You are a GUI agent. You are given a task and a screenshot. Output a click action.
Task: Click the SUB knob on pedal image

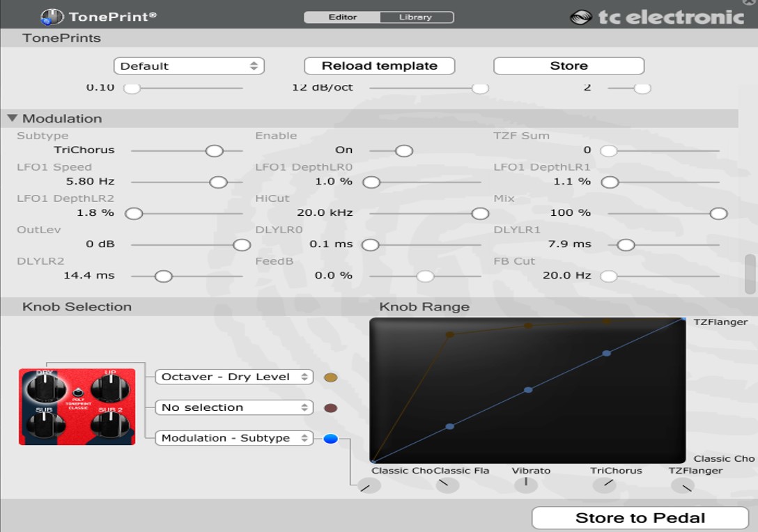43,424
